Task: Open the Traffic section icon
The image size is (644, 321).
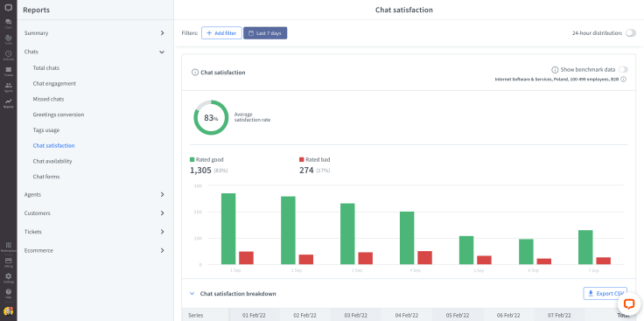Action: pyautogui.click(x=8, y=39)
